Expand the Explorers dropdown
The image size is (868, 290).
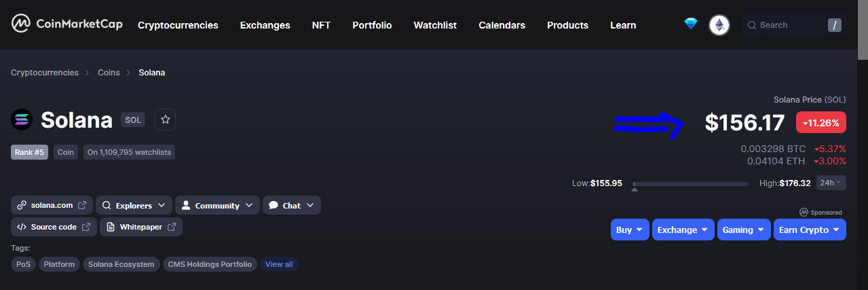pos(134,205)
